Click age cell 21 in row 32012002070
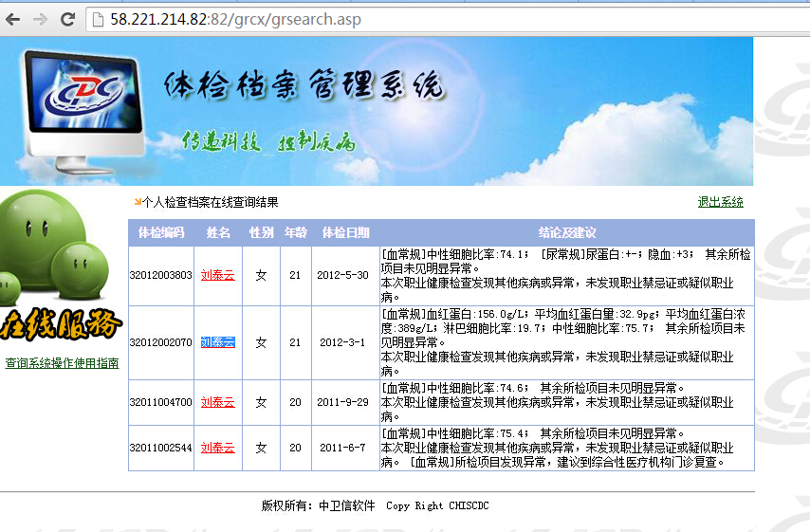 pyautogui.click(x=295, y=342)
